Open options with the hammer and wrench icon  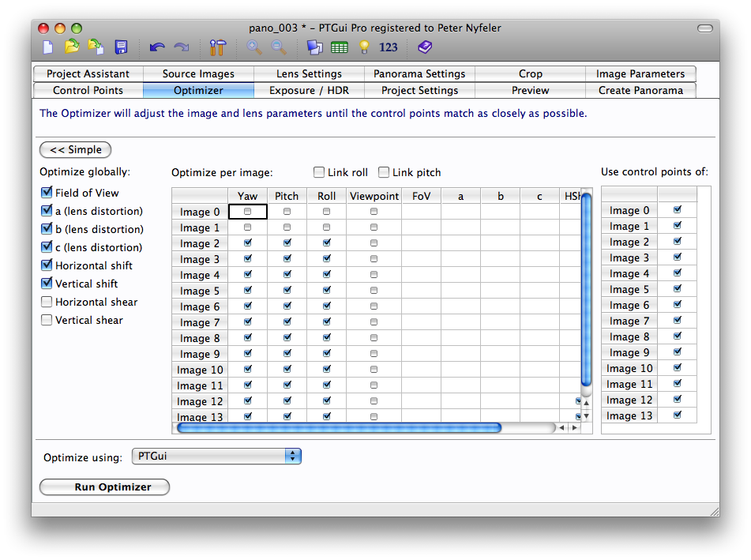(218, 47)
